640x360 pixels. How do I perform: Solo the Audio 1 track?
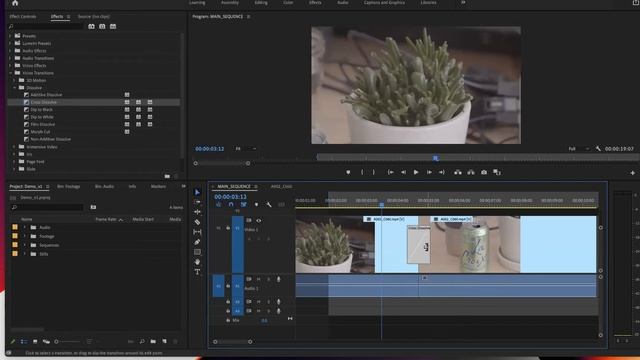pyautogui.click(x=269, y=279)
